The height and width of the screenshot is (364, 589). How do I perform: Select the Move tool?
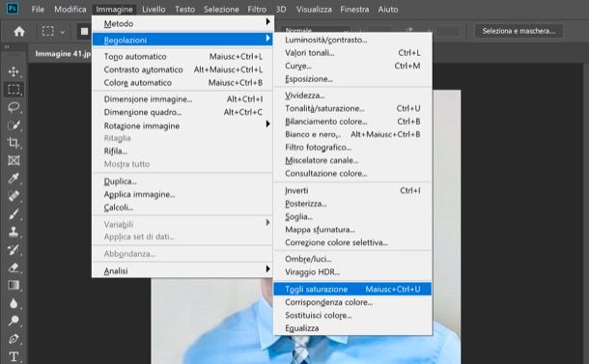[14, 71]
